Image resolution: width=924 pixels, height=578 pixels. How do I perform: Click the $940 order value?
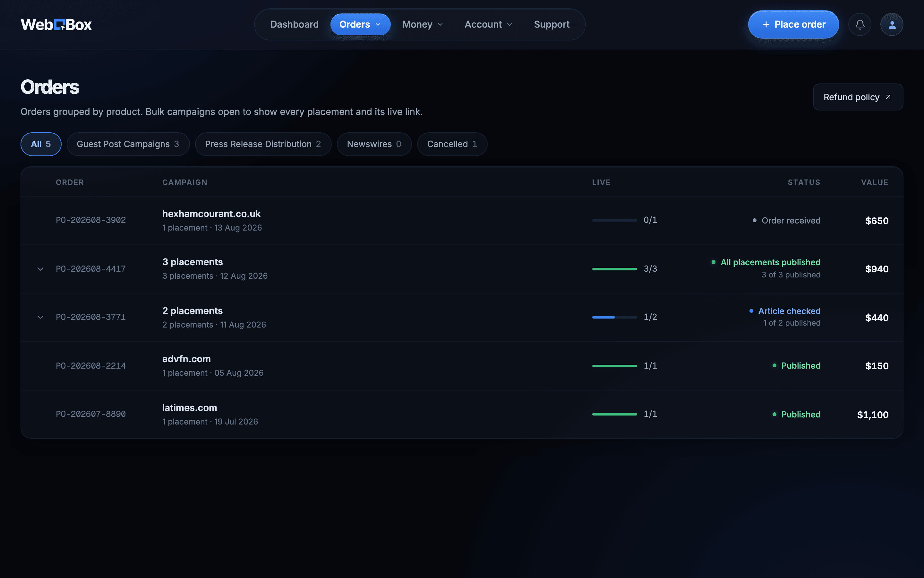pyautogui.click(x=877, y=269)
